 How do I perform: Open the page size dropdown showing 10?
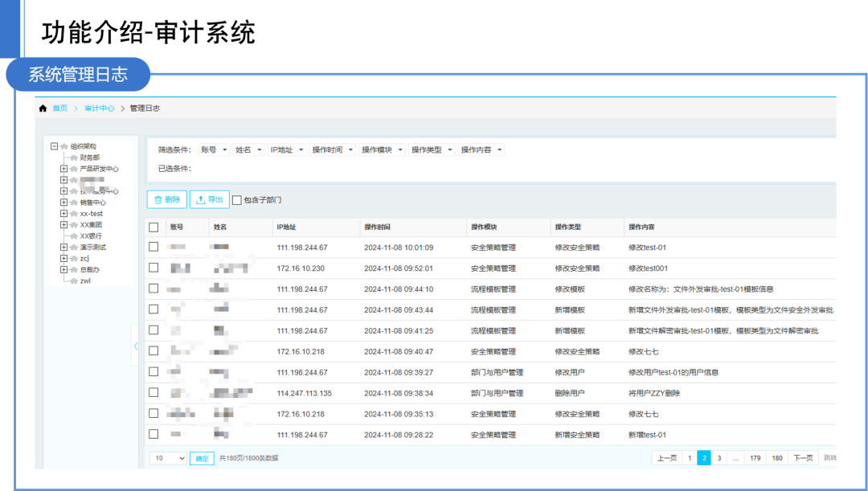point(168,458)
